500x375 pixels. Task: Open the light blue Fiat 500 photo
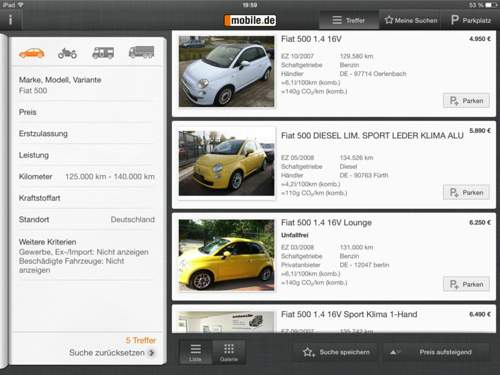click(x=226, y=72)
